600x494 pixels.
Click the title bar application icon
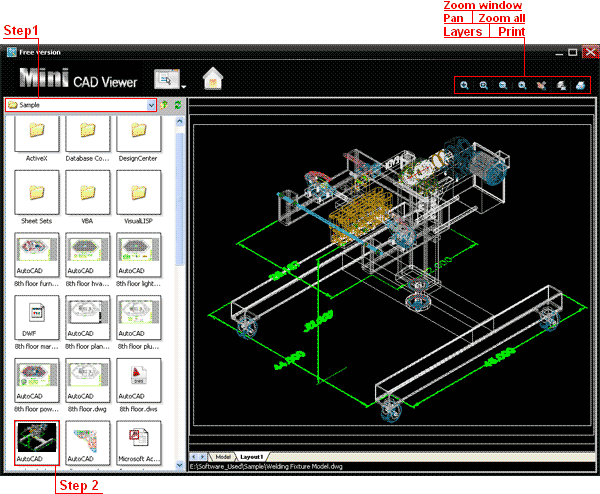coord(12,52)
